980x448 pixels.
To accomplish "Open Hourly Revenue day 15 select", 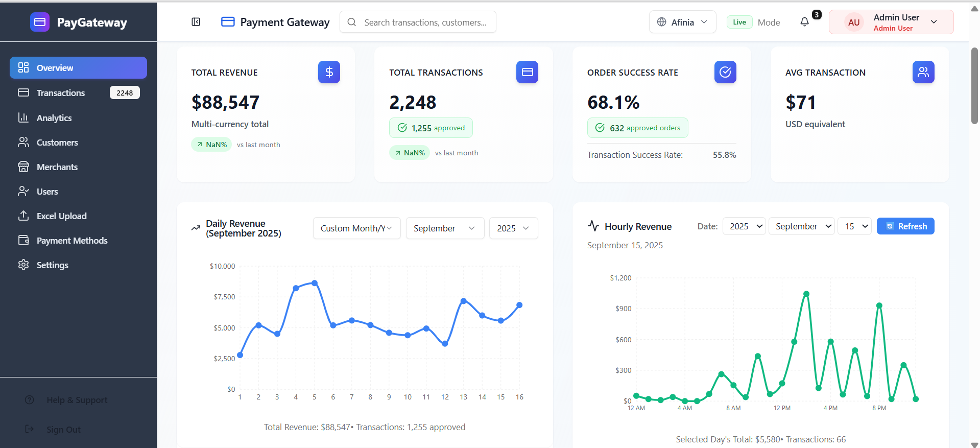I will pyautogui.click(x=855, y=226).
